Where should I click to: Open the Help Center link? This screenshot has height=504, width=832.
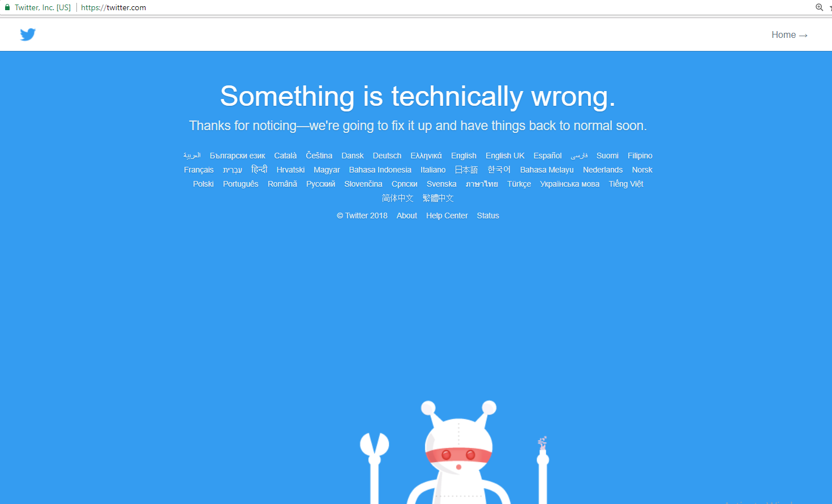point(447,216)
